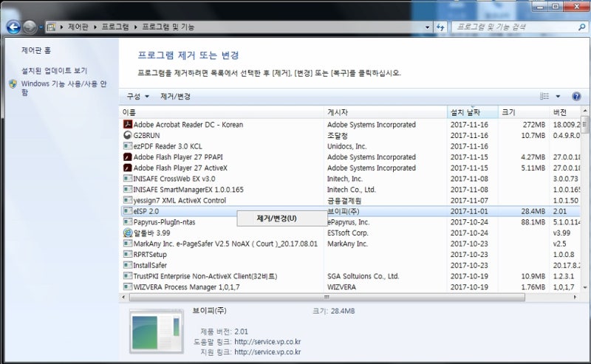Select the 조달청 publisher cell

coord(338,135)
